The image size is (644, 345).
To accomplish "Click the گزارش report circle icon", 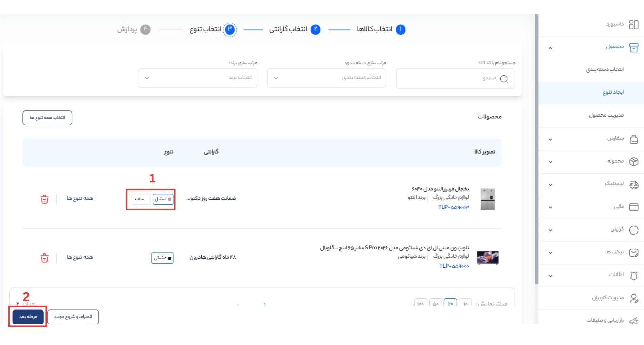I will pyautogui.click(x=633, y=230).
